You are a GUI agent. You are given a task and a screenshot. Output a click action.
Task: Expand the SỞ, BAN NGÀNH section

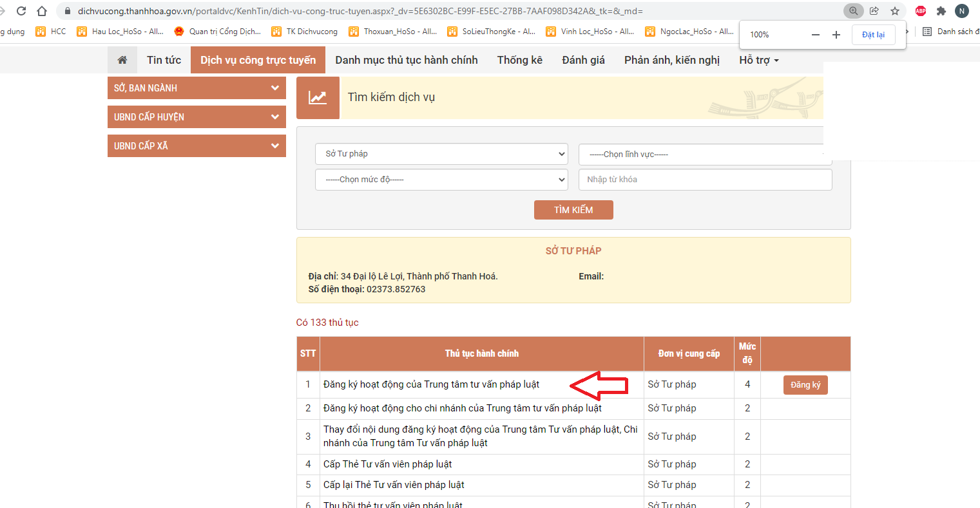click(x=197, y=88)
